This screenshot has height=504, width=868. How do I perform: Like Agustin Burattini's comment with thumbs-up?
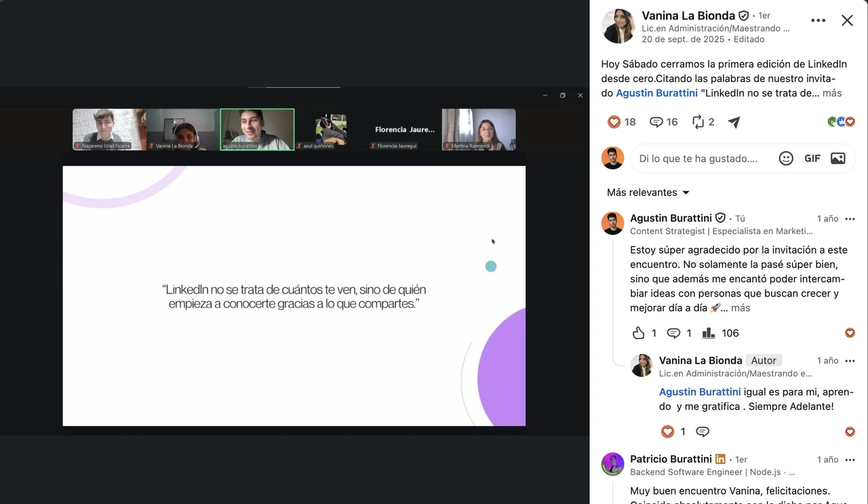point(639,333)
